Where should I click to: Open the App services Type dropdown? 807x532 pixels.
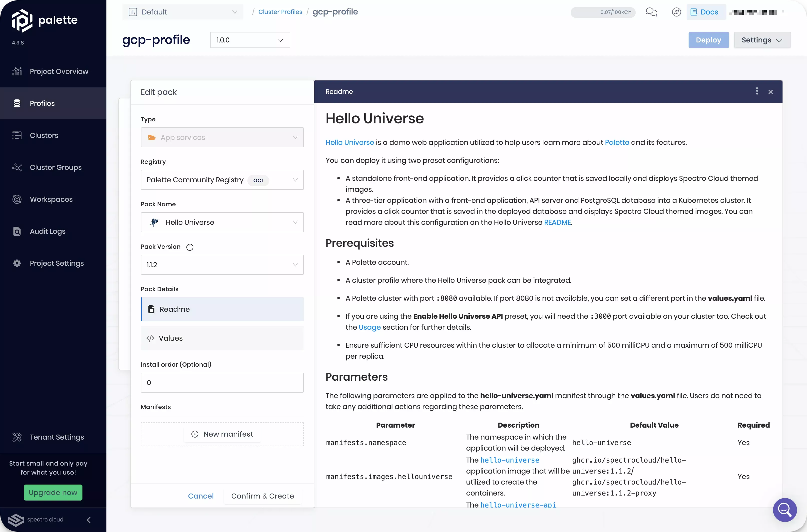click(222, 137)
